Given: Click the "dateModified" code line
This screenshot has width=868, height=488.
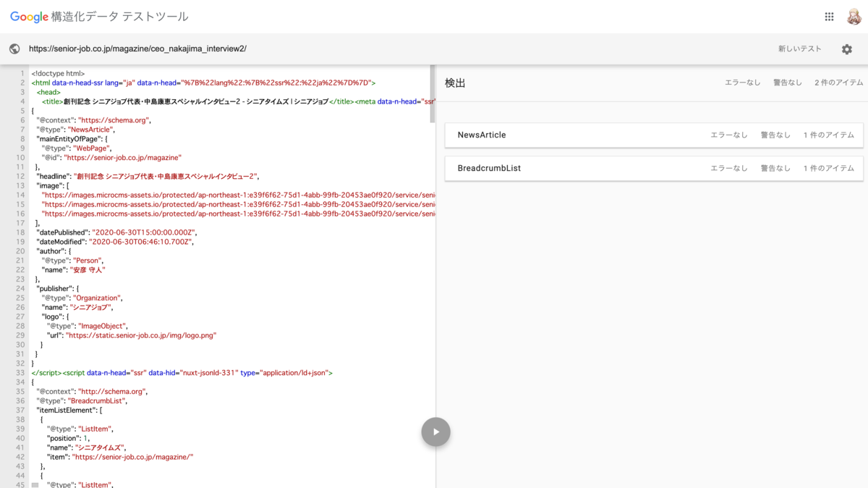Looking at the screenshot, I should click(x=116, y=242).
